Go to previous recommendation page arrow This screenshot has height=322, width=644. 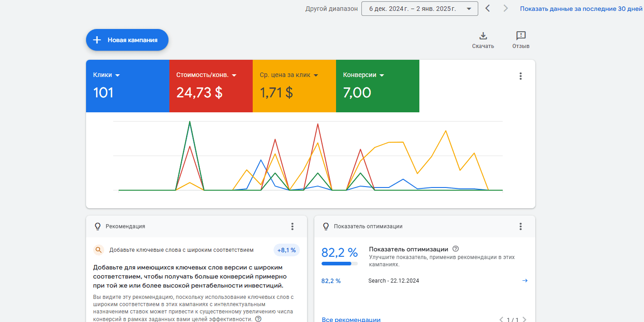(501, 320)
